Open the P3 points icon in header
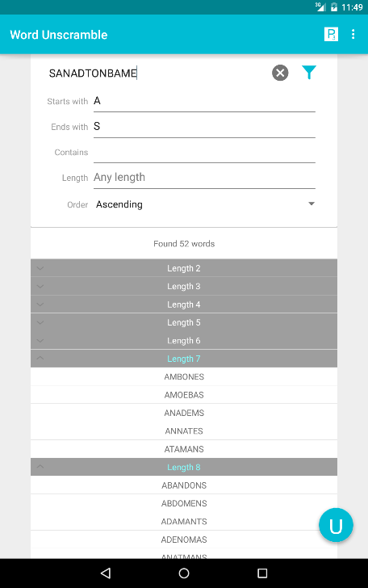Screen dimensions: 368x588 coord(331,34)
